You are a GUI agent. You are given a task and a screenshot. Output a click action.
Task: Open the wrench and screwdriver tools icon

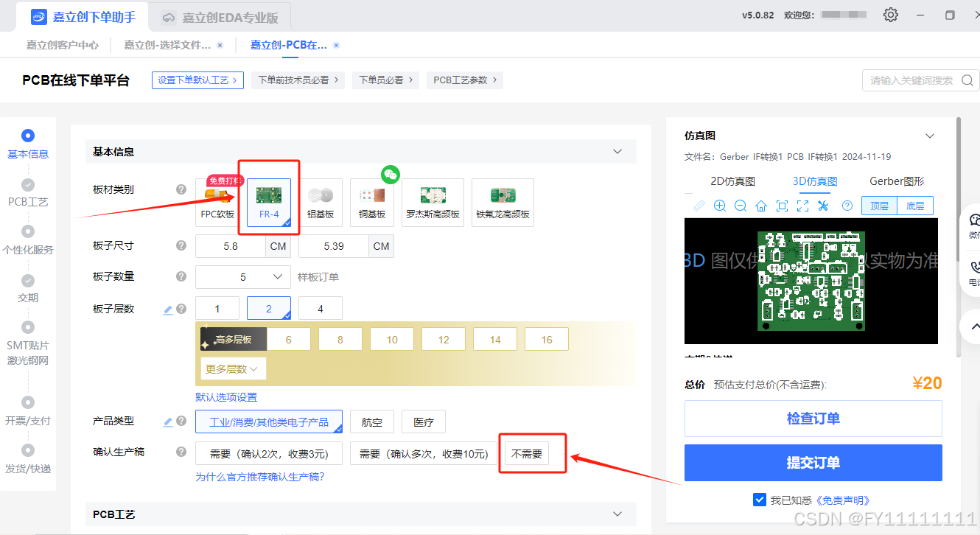tap(824, 206)
